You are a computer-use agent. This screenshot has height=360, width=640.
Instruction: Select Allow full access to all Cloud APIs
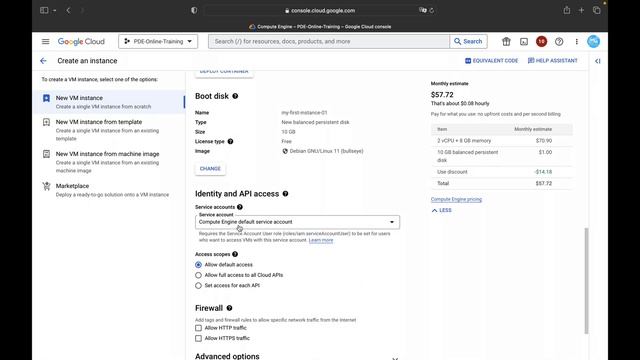click(x=198, y=275)
